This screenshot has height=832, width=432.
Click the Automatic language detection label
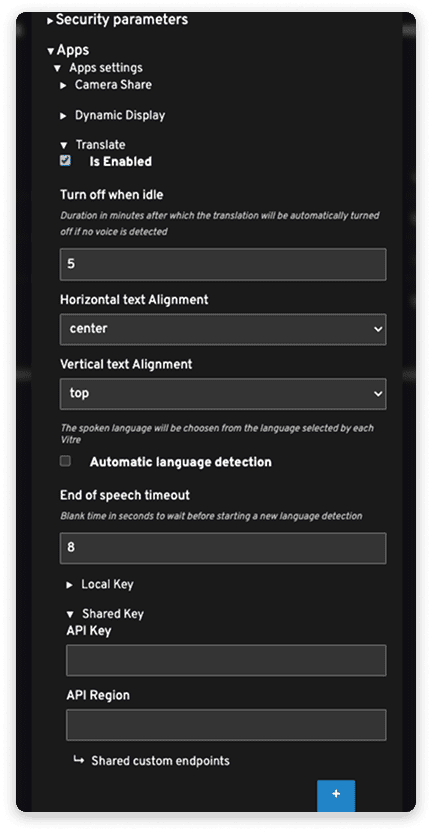pyautogui.click(x=180, y=462)
